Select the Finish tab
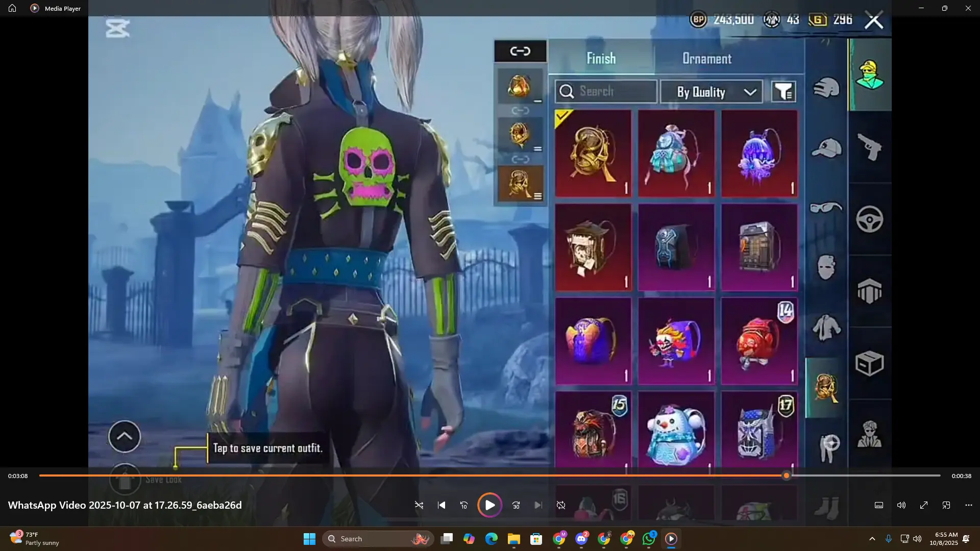Viewport: 980px width, 551px height. point(601,59)
